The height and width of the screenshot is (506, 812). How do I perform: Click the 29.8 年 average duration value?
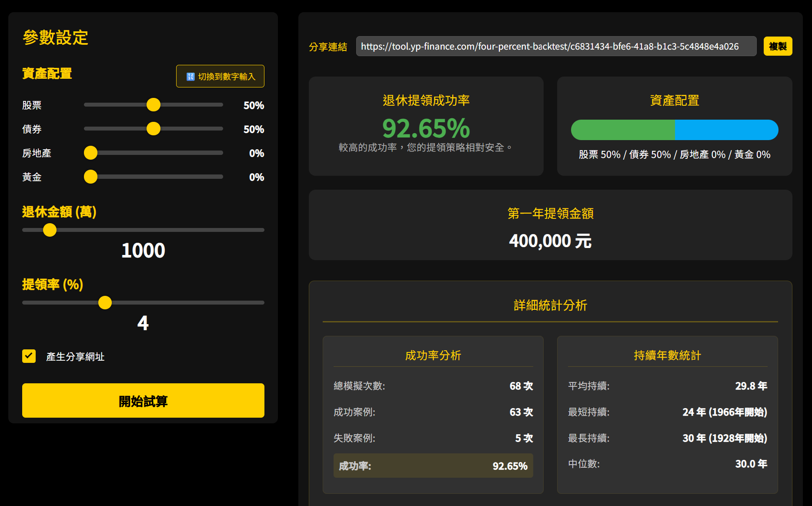(x=751, y=386)
